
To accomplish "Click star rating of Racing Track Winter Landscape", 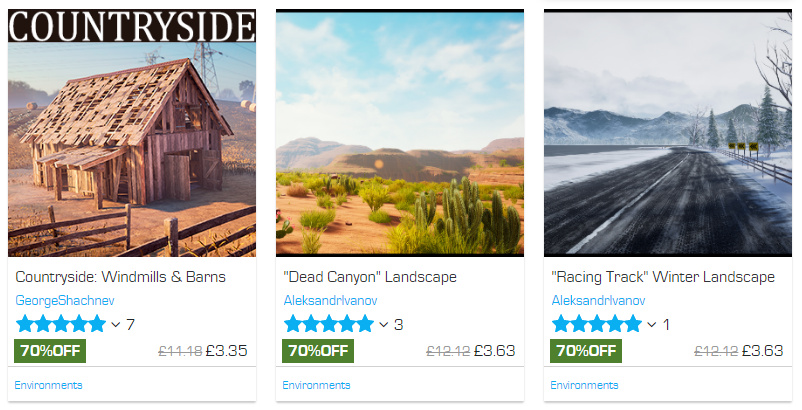I will click(597, 324).
